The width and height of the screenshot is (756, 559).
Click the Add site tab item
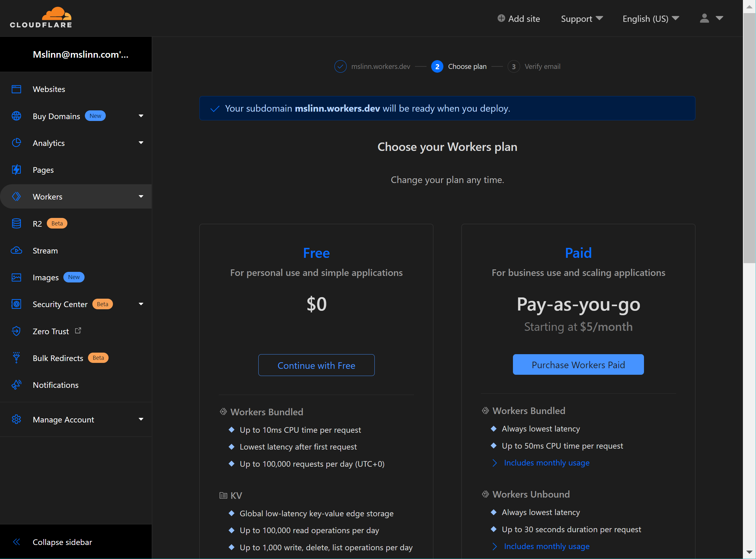click(x=519, y=18)
